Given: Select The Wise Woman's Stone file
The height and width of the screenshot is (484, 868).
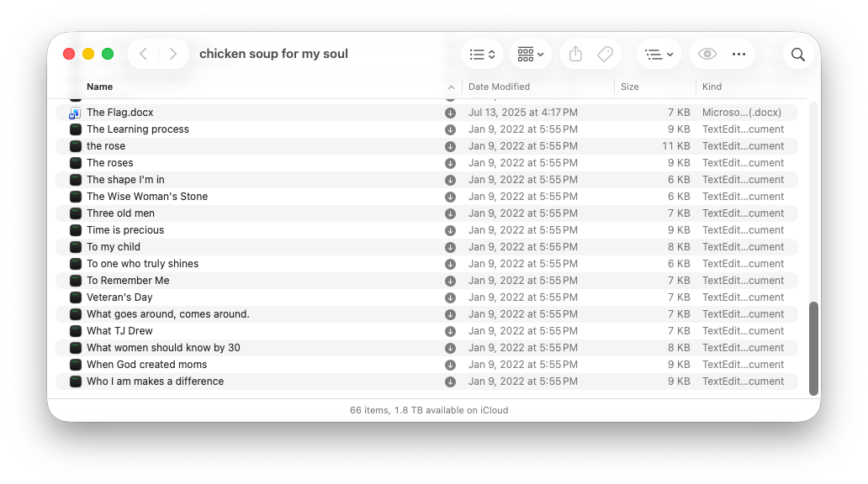Looking at the screenshot, I should click(x=426, y=197).
